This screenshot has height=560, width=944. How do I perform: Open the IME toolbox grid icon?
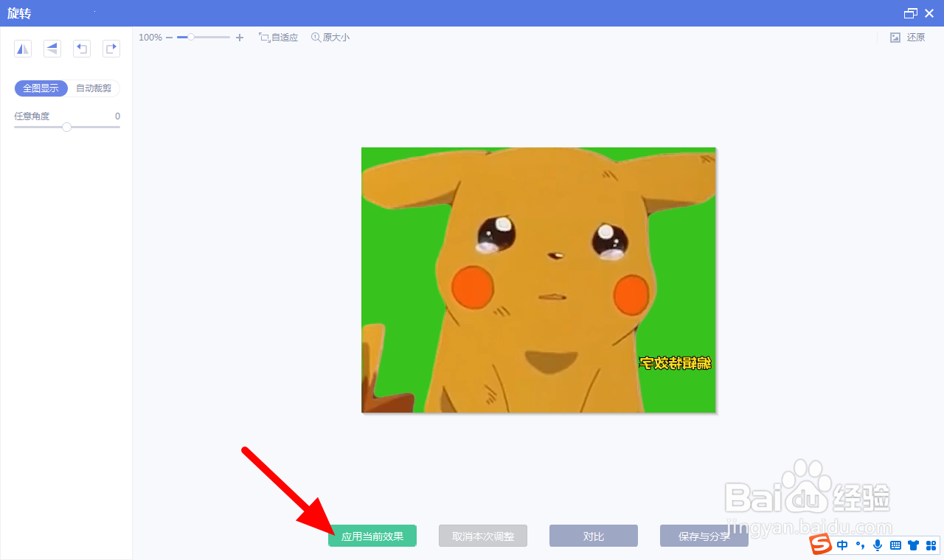[931, 545]
